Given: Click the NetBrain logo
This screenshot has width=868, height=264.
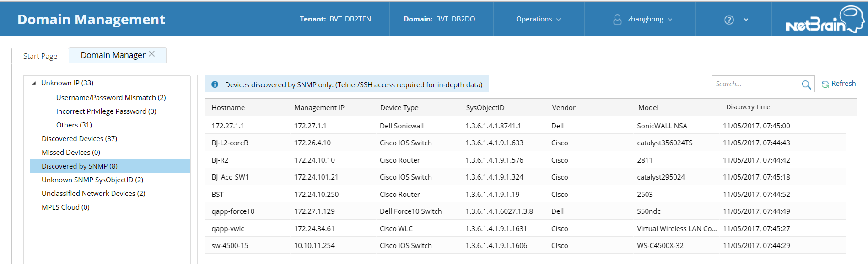Looking at the screenshot, I should click(825, 19).
